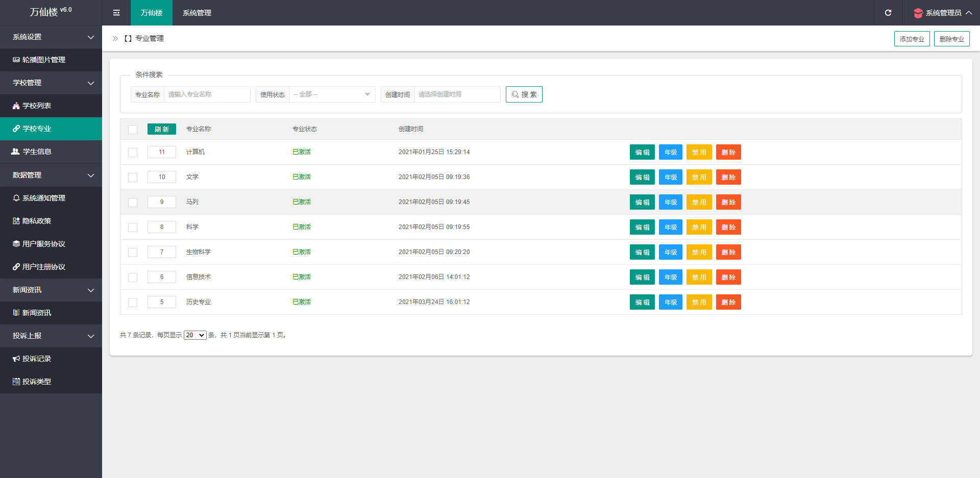Collapse the 系统设置 sidebar group
The height and width of the screenshot is (478, 980).
51,37
